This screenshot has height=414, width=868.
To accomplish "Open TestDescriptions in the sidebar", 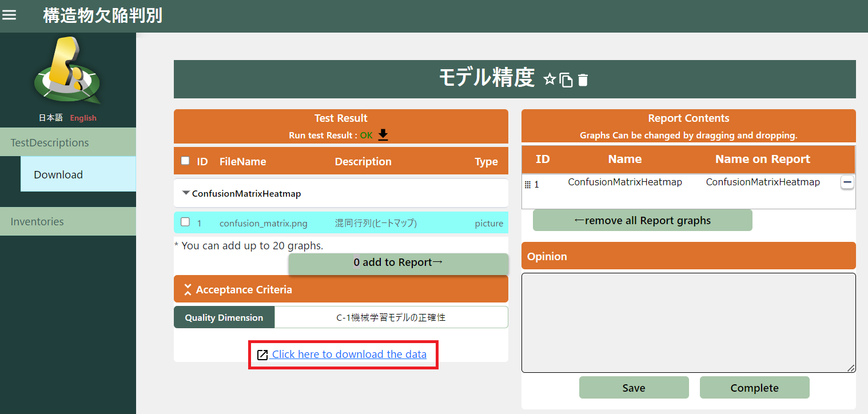I will click(x=50, y=142).
